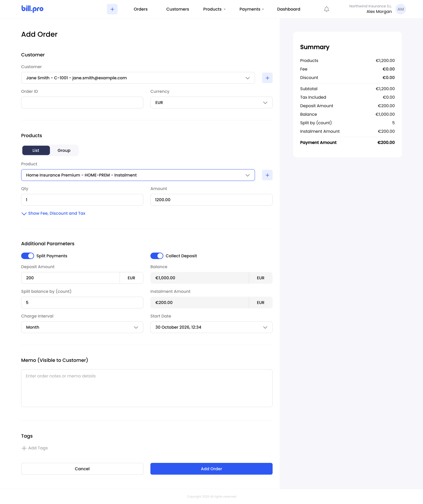
Task: Click the Order ID input field
Action: tap(82, 103)
